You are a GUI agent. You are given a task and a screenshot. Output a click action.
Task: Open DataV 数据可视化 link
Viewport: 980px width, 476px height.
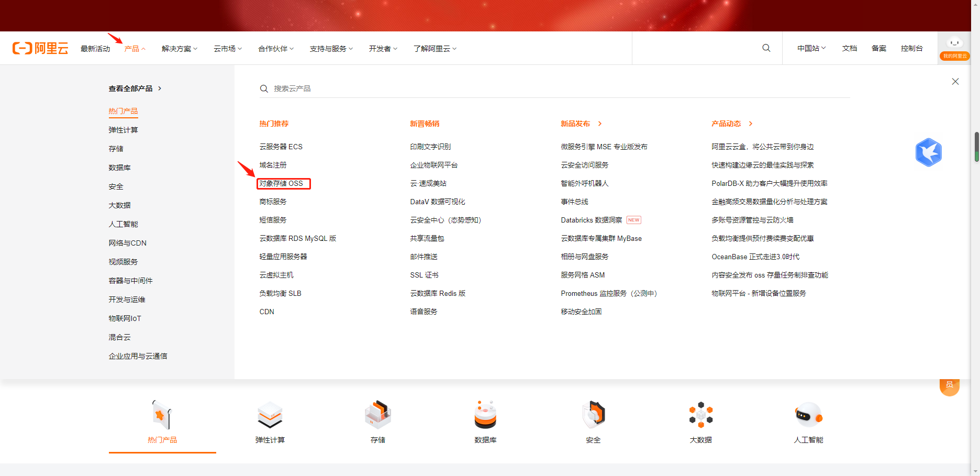tap(438, 202)
